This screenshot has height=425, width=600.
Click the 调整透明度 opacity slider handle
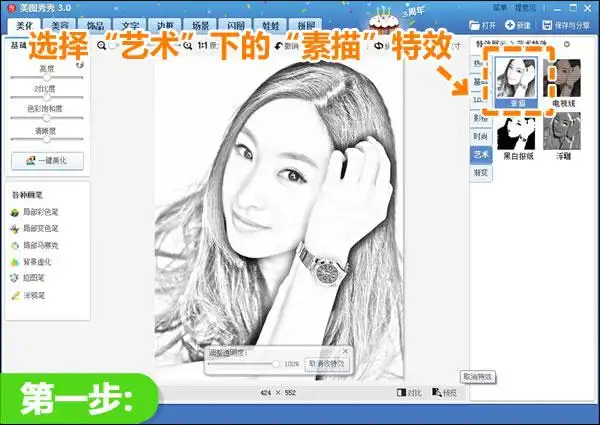click(276, 364)
